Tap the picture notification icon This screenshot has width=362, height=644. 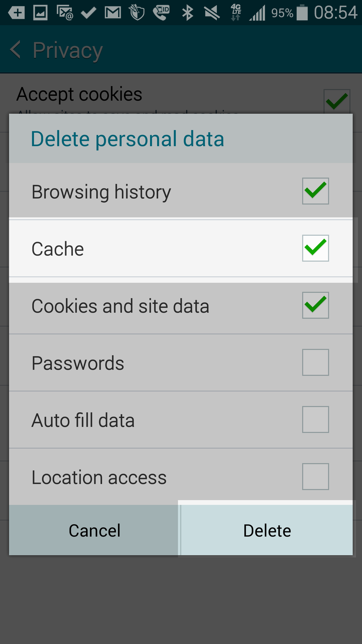pyautogui.click(x=40, y=13)
